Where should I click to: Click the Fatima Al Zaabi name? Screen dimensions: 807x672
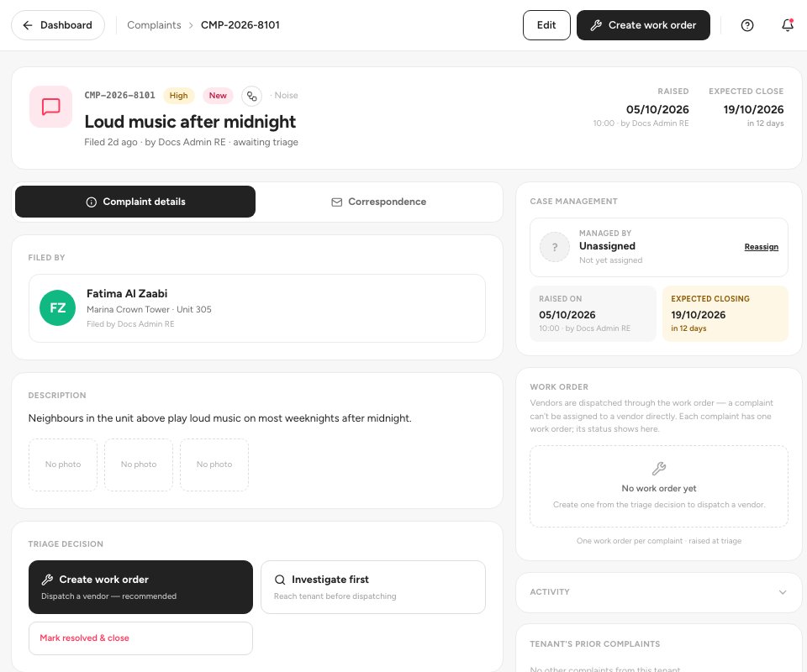[x=127, y=294]
